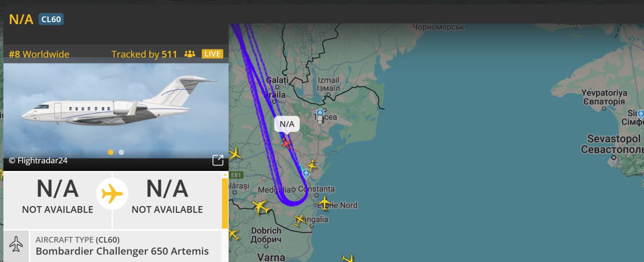The image size is (644, 262).
Task: Click the CL60 aircraft code badge
Action: (x=51, y=19)
